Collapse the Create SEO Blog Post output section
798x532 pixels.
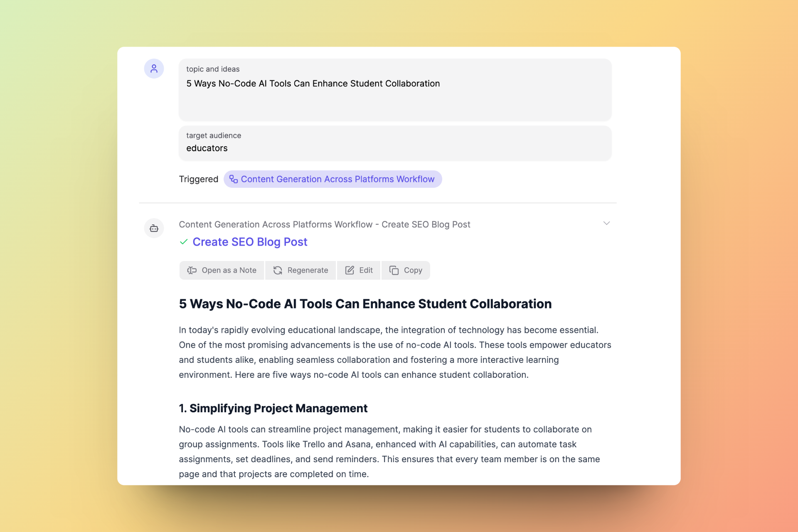(606, 223)
